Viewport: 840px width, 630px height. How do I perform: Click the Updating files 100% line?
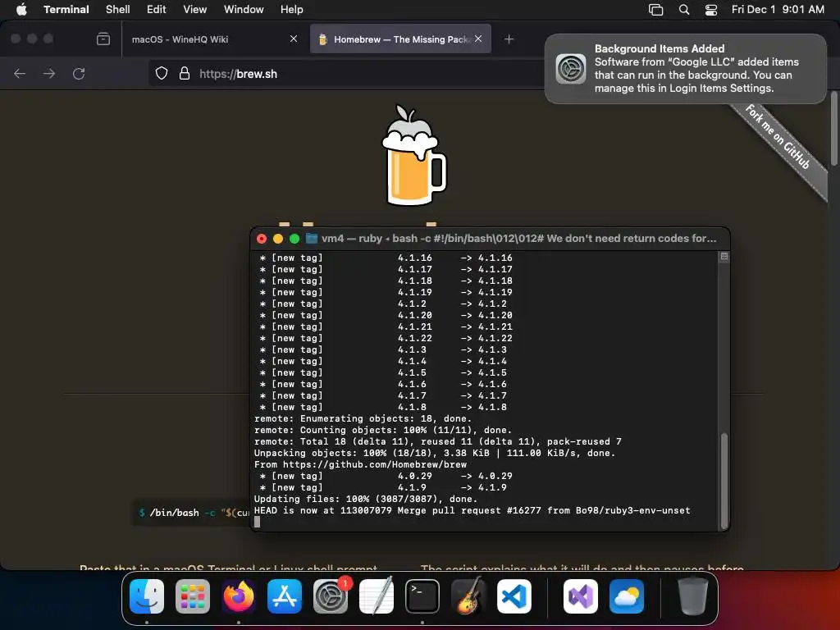pyautogui.click(x=365, y=499)
